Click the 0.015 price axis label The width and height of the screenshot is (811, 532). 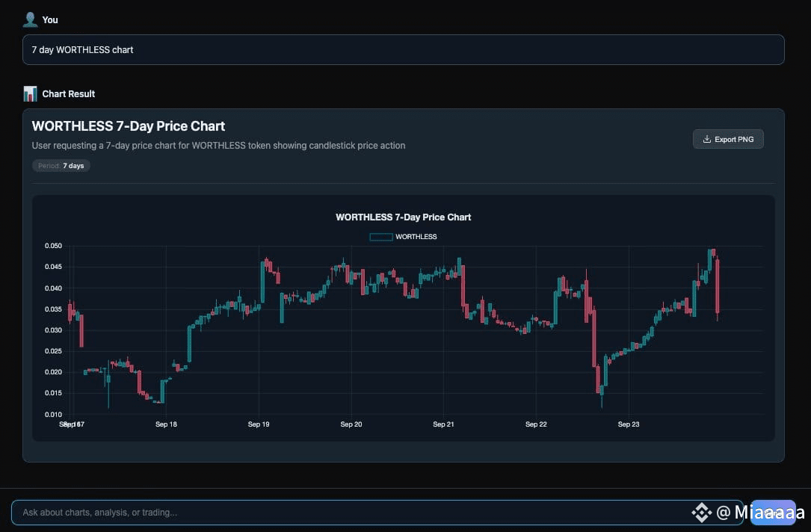(x=53, y=393)
